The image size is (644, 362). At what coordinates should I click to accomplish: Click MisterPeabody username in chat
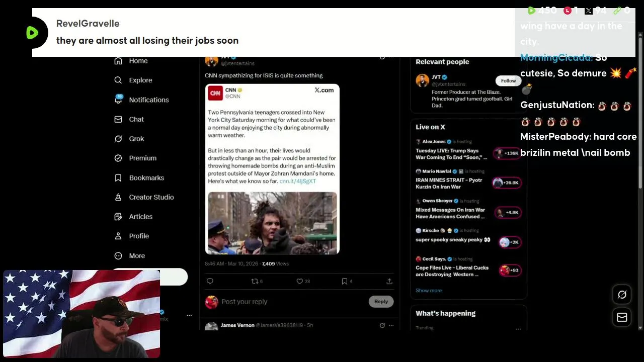pos(555,137)
